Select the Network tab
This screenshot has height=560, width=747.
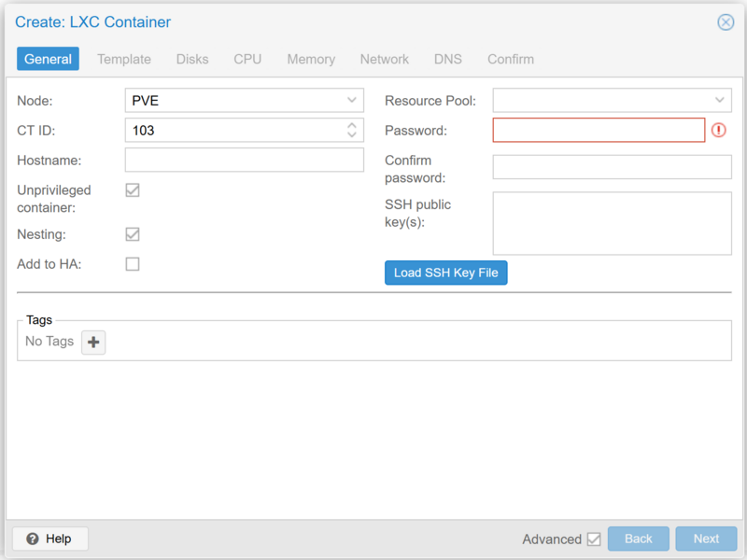[385, 59]
